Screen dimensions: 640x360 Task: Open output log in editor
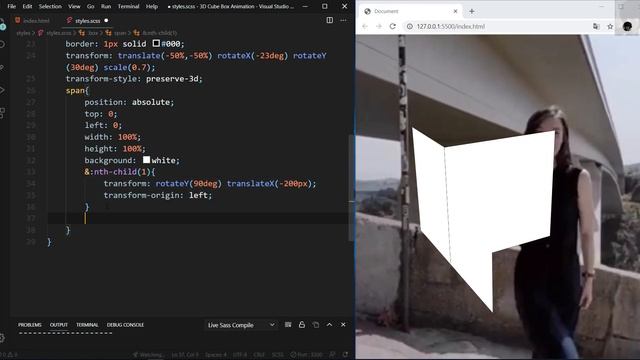pos(316,324)
